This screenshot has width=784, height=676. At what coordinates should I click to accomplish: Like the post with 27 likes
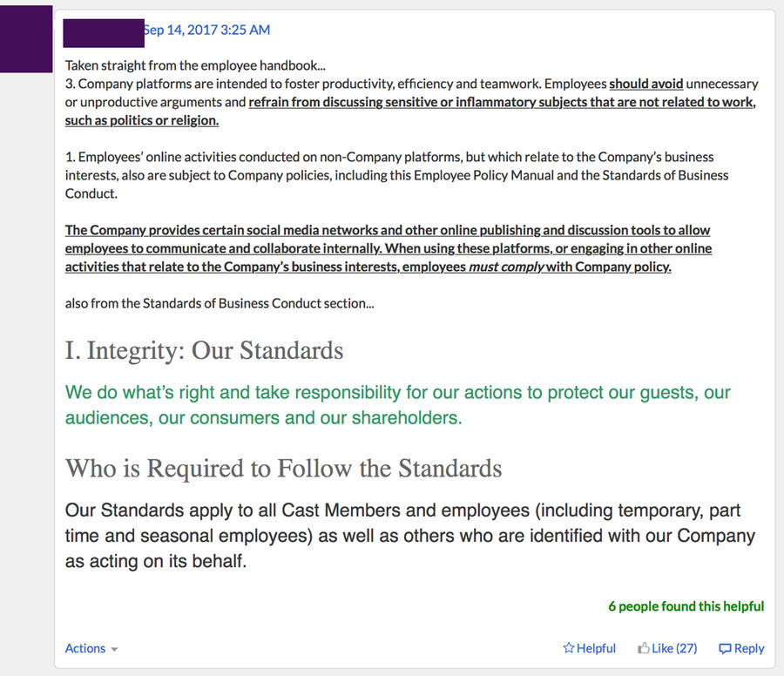pyautogui.click(x=667, y=648)
